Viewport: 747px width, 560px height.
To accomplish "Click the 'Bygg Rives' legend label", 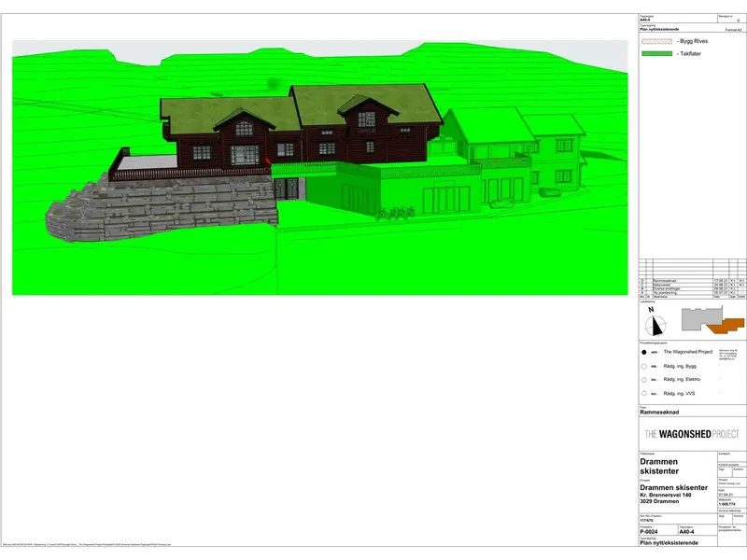I will pos(694,41).
